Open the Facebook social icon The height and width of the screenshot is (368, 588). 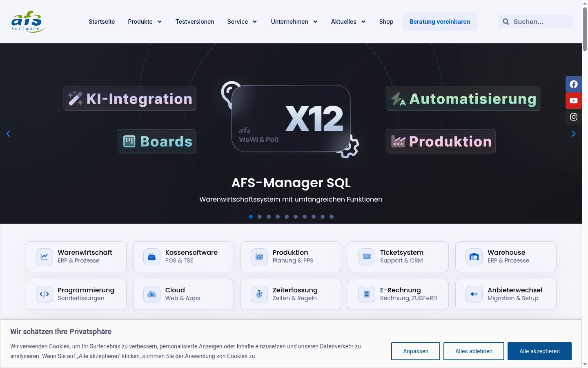pyautogui.click(x=574, y=84)
